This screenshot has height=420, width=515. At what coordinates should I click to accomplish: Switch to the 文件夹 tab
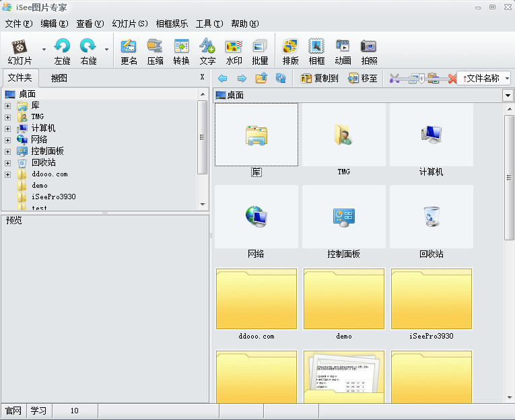point(20,77)
